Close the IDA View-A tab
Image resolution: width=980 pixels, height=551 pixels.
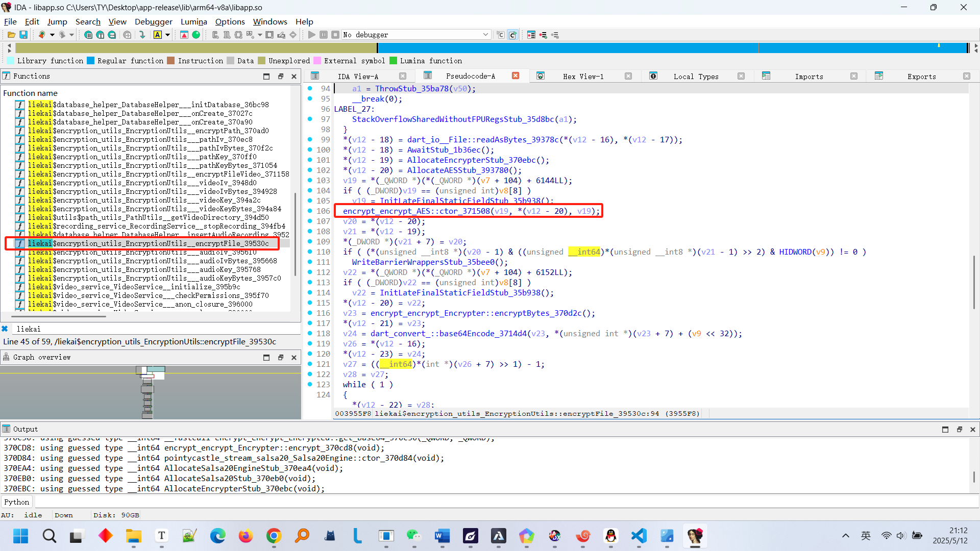pyautogui.click(x=403, y=76)
